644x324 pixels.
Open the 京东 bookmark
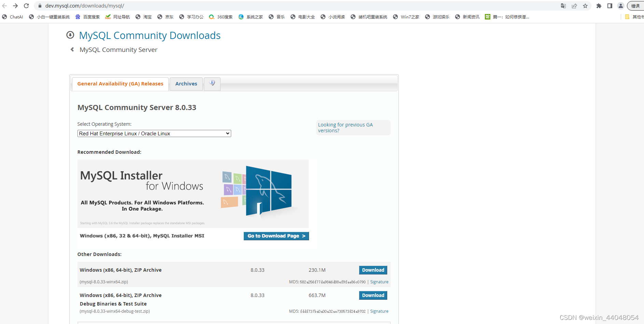tap(166, 17)
